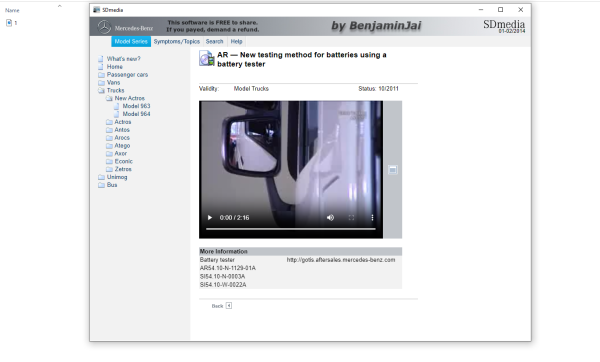The width and height of the screenshot is (600, 362).
Task: Click the Model 963 document icon
Action: coord(117,106)
